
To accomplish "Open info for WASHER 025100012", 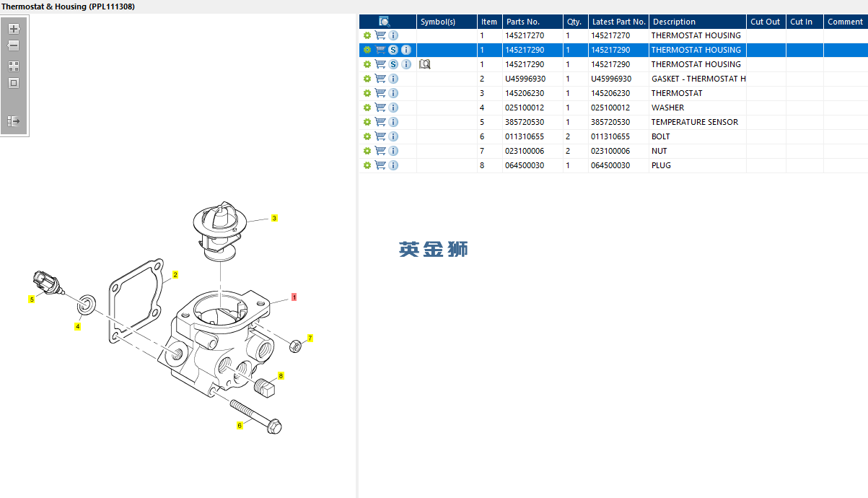I will pyautogui.click(x=393, y=108).
